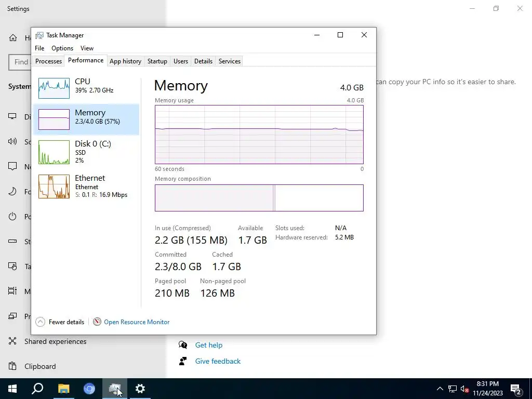
Task: Click the Give feedback person icon
Action: (x=183, y=361)
